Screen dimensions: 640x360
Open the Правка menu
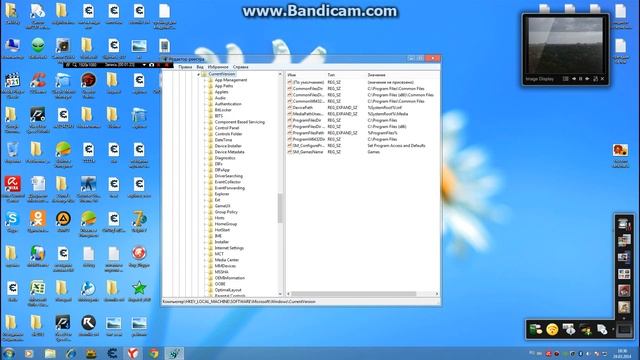(x=185, y=67)
